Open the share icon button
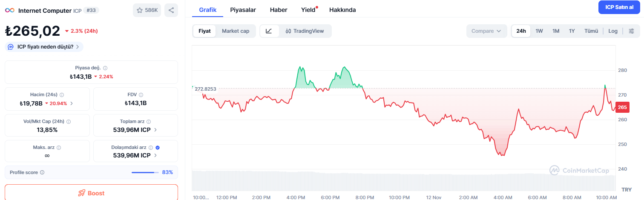 [171, 10]
